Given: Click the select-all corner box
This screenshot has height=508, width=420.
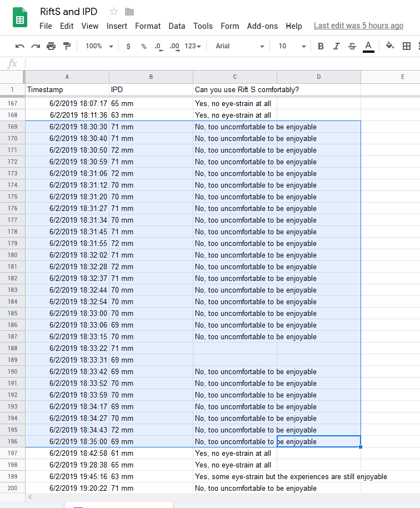Looking at the screenshot, I should 12,77.
